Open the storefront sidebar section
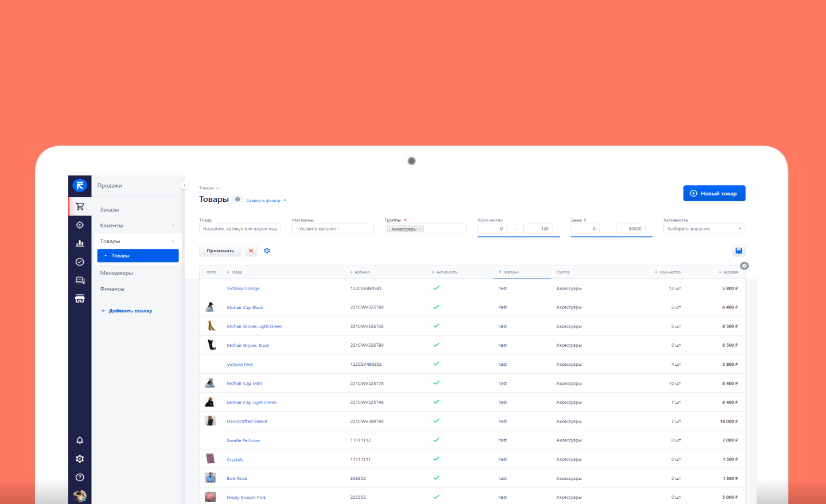The width and height of the screenshot is (826, 504). click(x=80, y=299)
